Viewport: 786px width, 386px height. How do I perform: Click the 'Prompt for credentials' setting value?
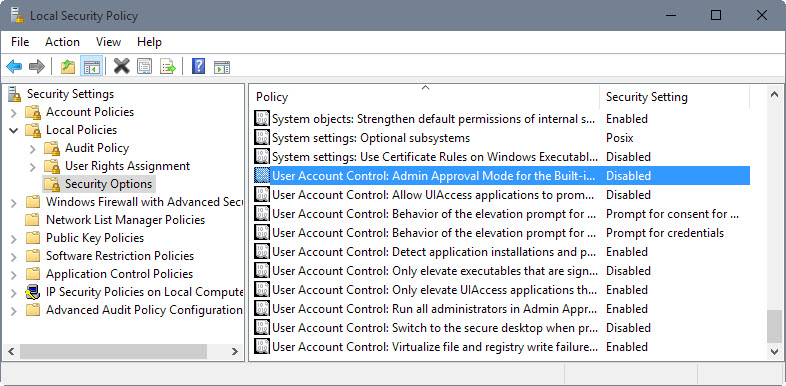click(665, 233)
